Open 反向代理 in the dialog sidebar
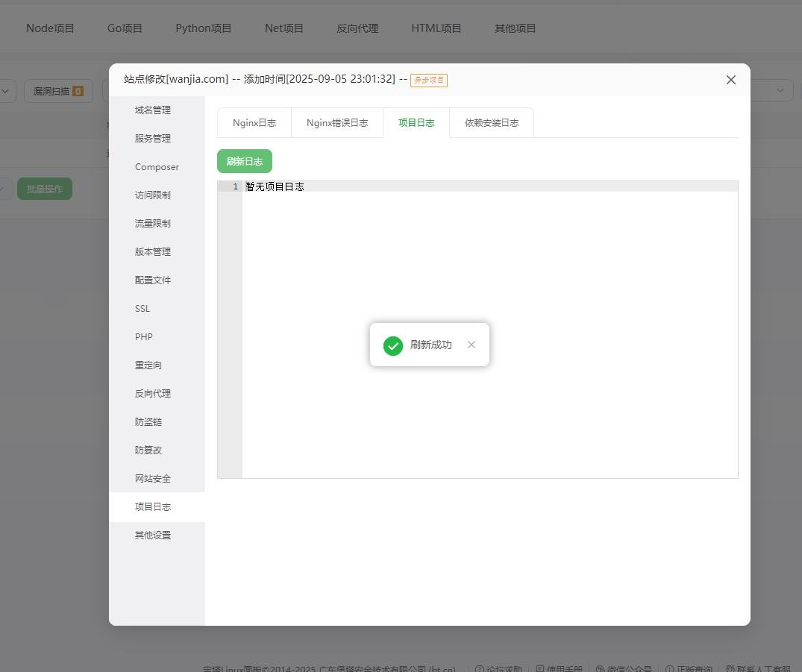Viewport: 802px width, 672px height. [x=153, y=393]
